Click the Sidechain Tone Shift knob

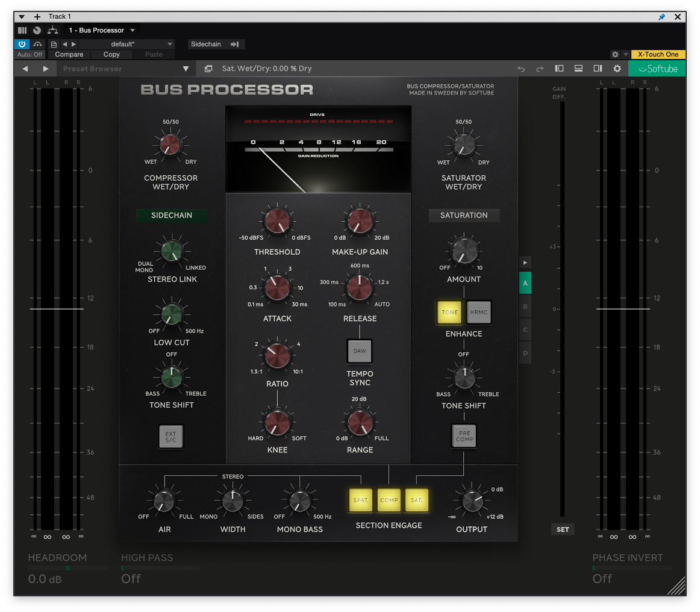click(172, 378)
